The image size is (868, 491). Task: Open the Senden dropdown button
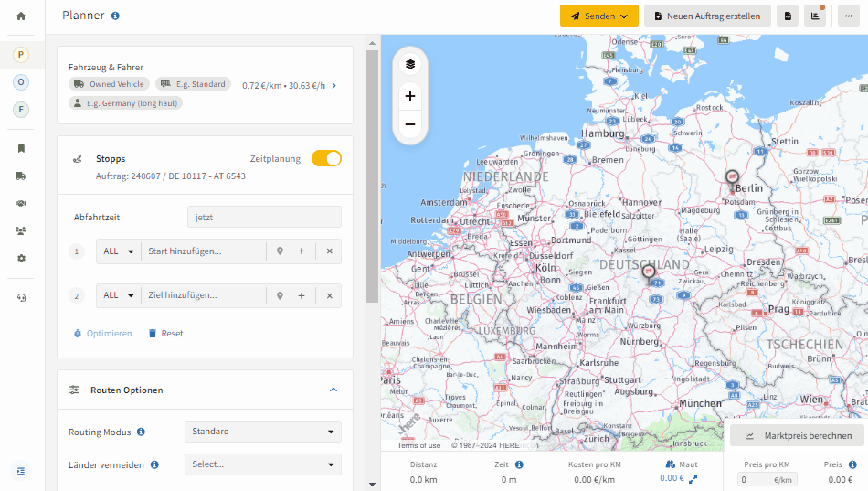point(599,16)
